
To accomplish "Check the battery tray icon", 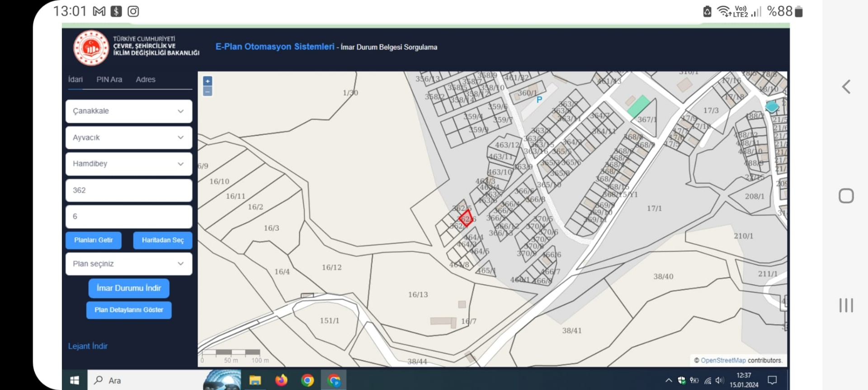I will pos(694,380).
